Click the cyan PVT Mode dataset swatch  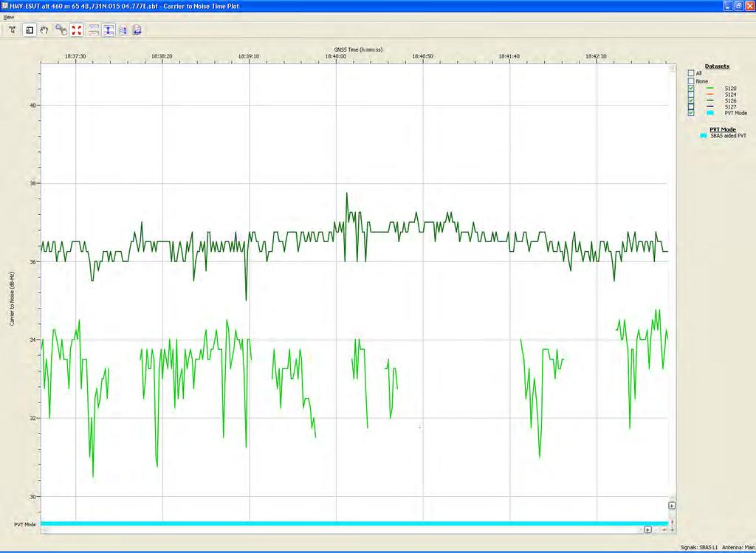pyautogui.click(x=709, y=113)
